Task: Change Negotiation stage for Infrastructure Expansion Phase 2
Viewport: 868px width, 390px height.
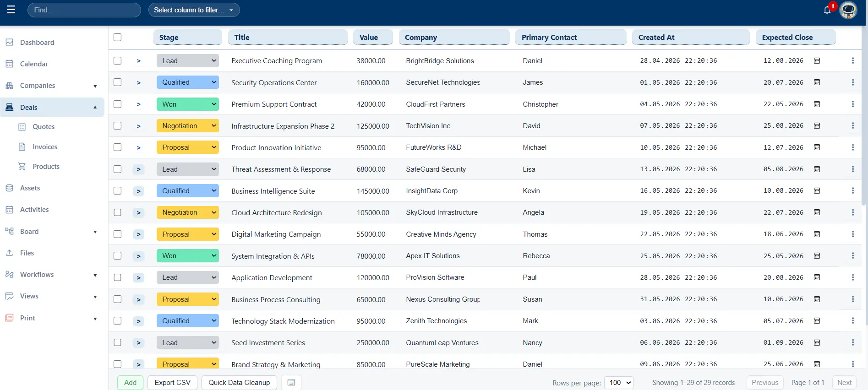Action: coord(187,126)
